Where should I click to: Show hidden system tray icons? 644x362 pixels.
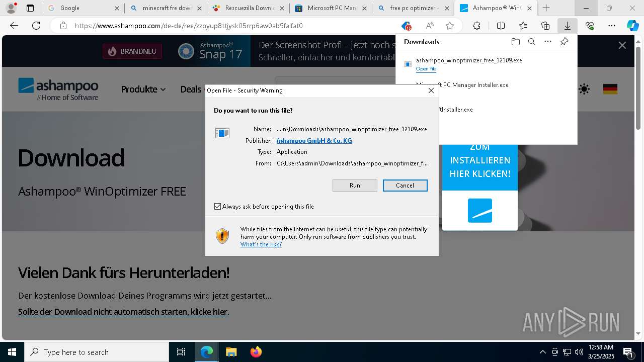pos(542,352)
